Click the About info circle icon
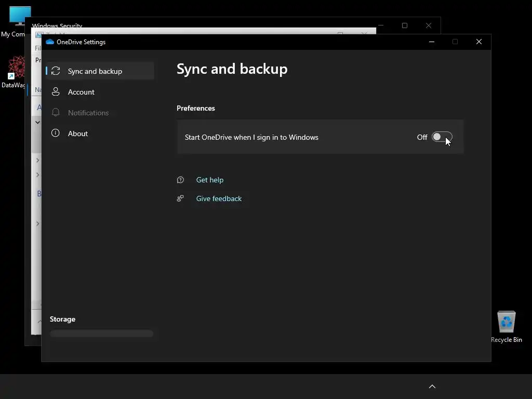This screenshot has height=399, width=532. coord(56,134)
